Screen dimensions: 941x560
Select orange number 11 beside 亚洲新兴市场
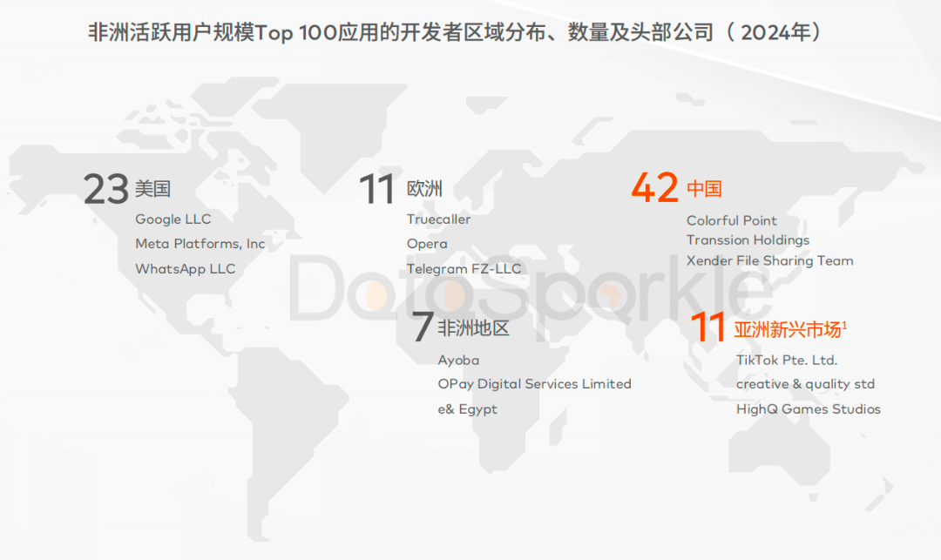point(708,327)
